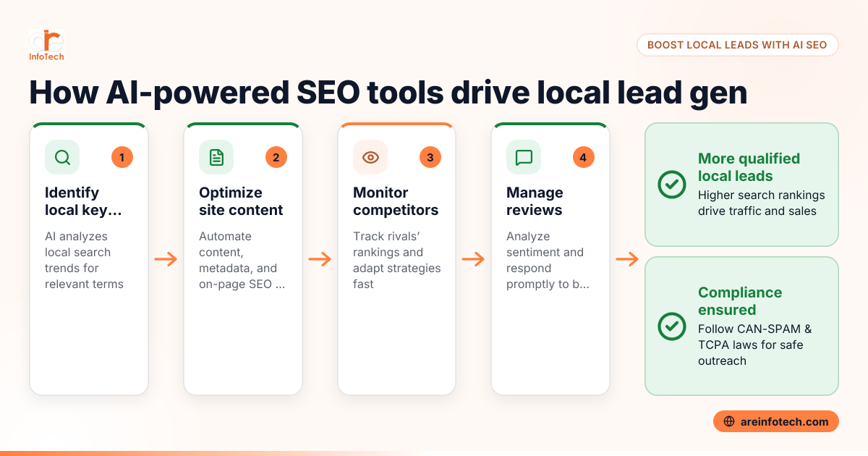The image size is (868, 456).
Task: Select the "Monitor competitors" heading
Action: pyautogui.click(x=396, y=201)
